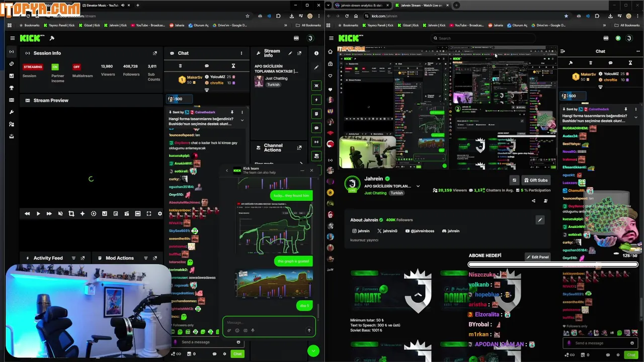Toggle Partner Income ON badge
The height and width of the screenshot is (362, 644).
coord(55,67)
